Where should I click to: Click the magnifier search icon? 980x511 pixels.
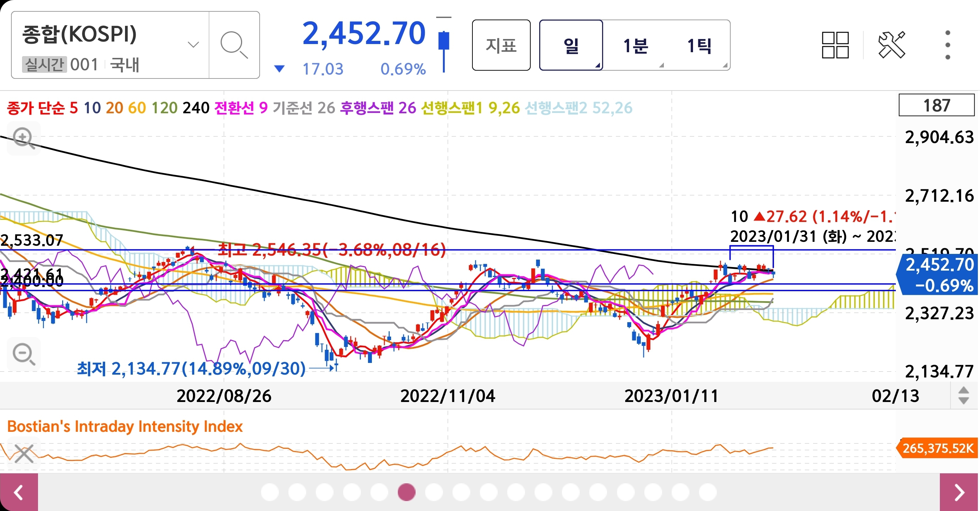pyautogui.click(x=234, y=45)
